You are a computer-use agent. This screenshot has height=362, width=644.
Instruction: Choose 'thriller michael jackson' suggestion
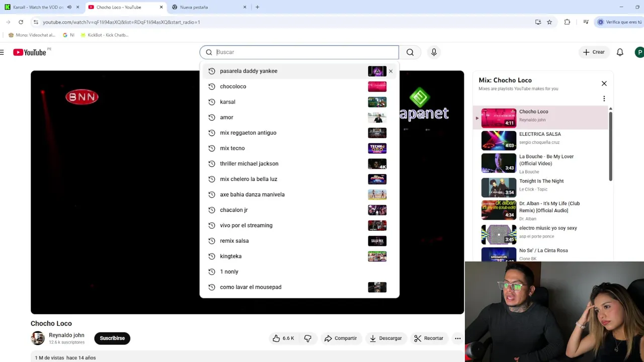pyautogui.click(x=299, y=163)
